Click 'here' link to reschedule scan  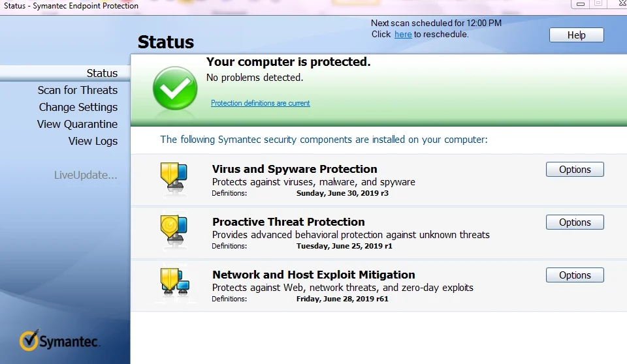tap(403, 35)
